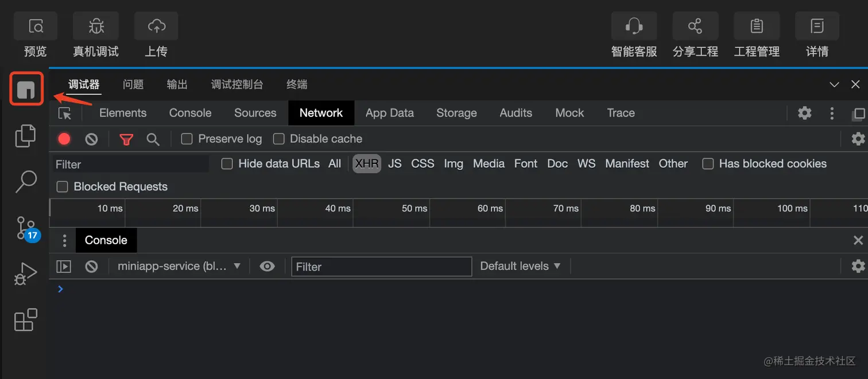Open Default levels dropdown
Viewport: 868px width, 379px height.
520,266
